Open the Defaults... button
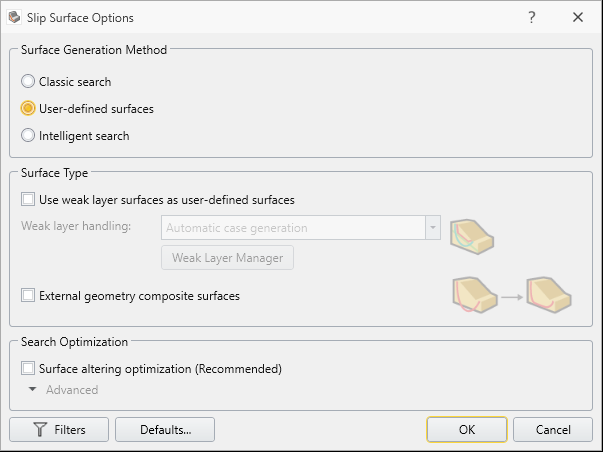Screen dimensions: 603x452 coord(165,429)
